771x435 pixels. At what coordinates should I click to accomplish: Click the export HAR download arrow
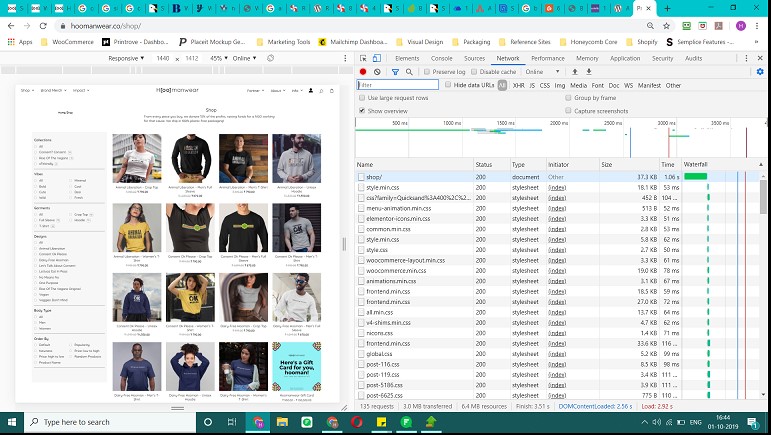[589, 72]
